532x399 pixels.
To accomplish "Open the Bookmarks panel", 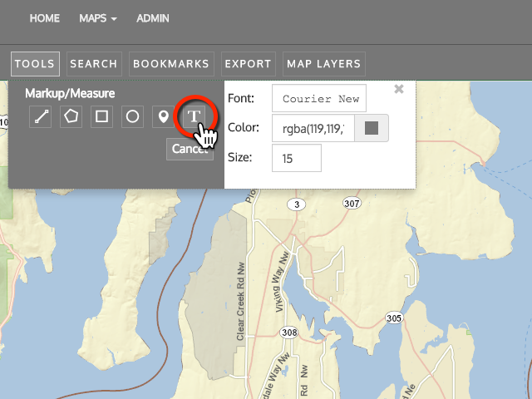I will [x=172, y=64].
